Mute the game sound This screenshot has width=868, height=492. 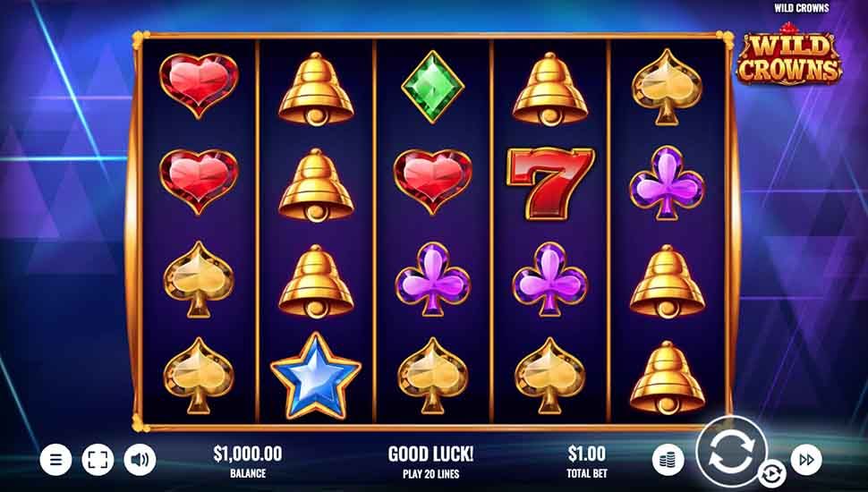140,459
